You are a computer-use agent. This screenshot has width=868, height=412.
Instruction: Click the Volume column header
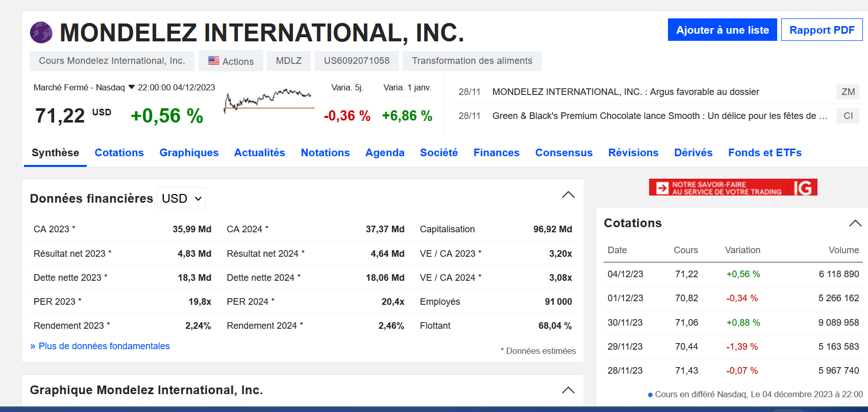click(x=844, y=250)
